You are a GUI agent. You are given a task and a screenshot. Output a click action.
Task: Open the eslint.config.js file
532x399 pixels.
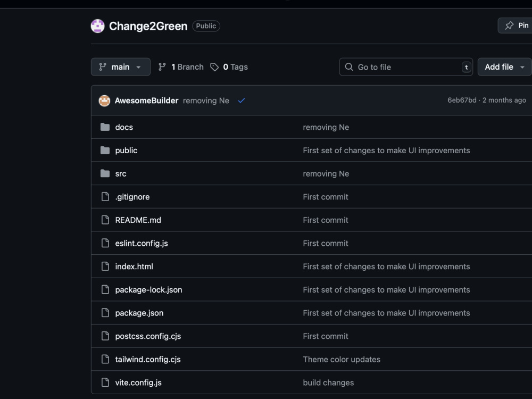pyautogui.click(x=142, y=243)
